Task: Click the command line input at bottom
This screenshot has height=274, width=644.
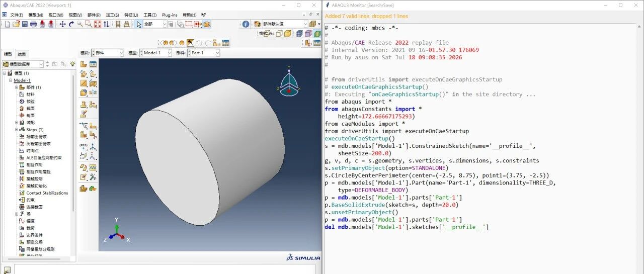Action: (166, 269)
